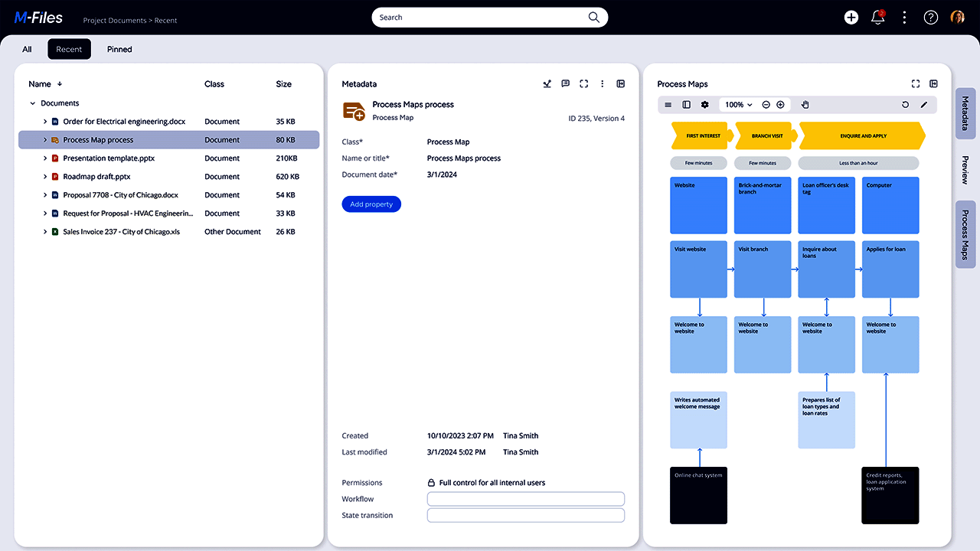Open the preview settings gear icon

(x=705, y=105)
